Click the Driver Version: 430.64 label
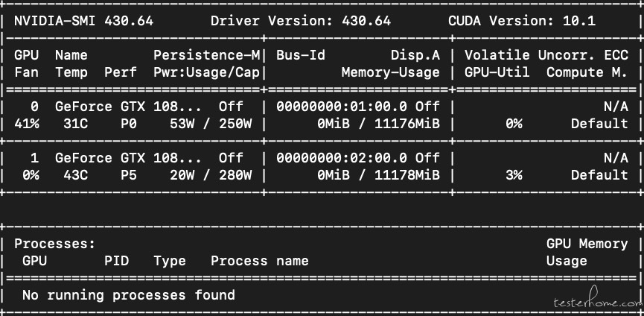This screenshot has height=316, width=644. coord(300,21)
